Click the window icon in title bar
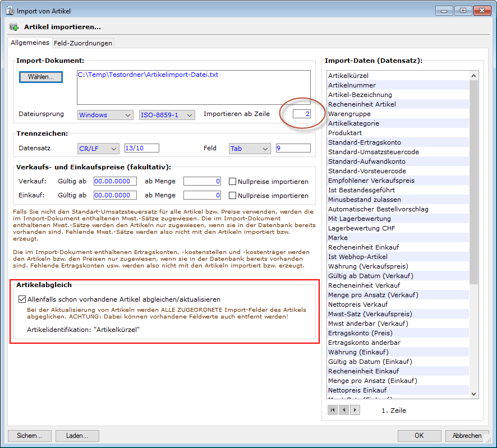Image resolution: width=497 pixels, height=448 pixels. click(x=10, y=11)
